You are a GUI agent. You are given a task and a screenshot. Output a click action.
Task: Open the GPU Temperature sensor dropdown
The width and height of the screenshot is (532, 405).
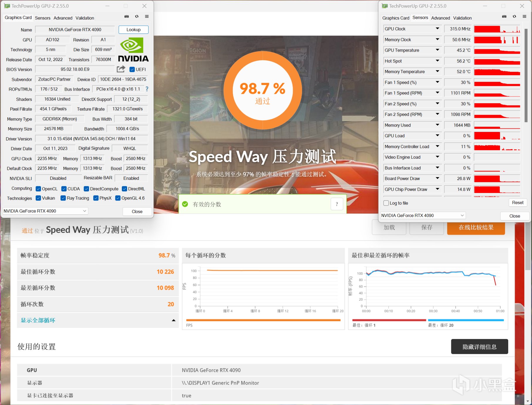[x=437, y=50]
